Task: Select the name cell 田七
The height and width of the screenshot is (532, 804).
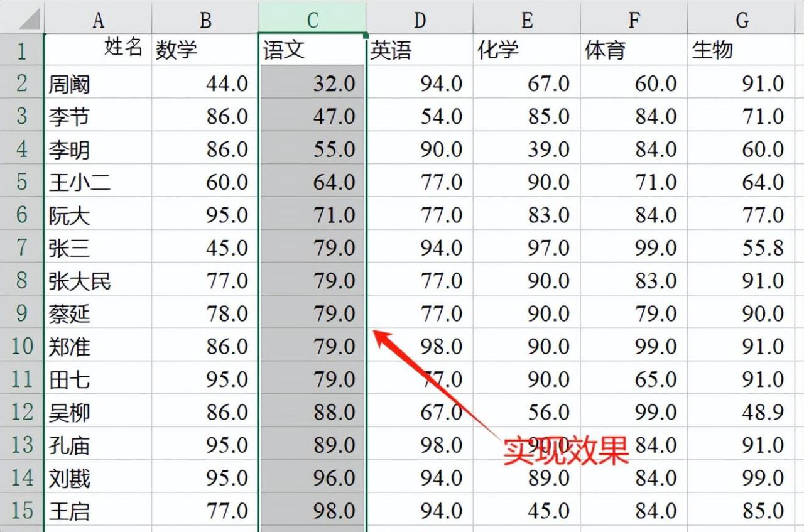Action: (x=97, y=378)
